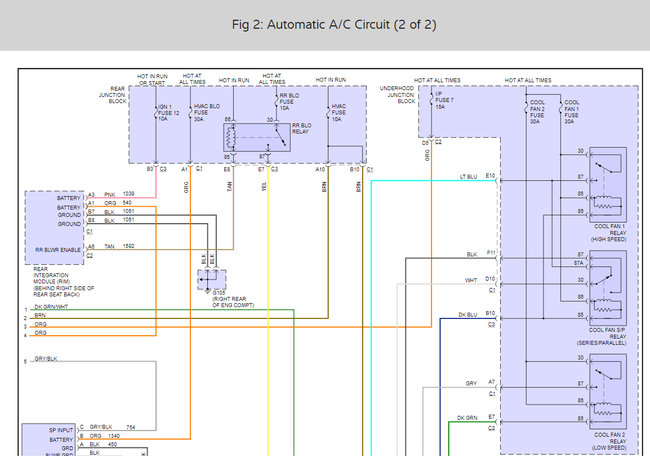
Task: Click the ORG 1340 wire label
Action: (105, 436)
